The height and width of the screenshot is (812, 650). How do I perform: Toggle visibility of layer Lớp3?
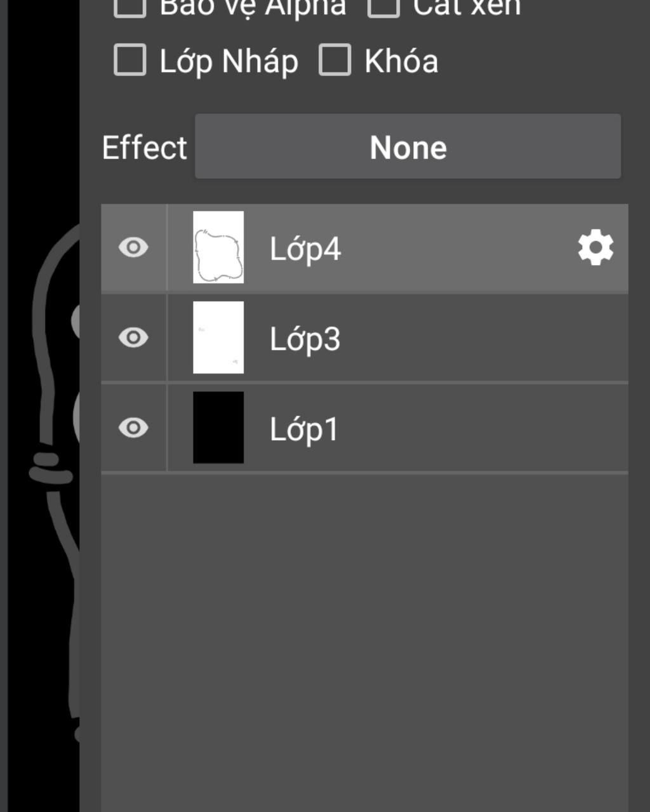point(133,337)
